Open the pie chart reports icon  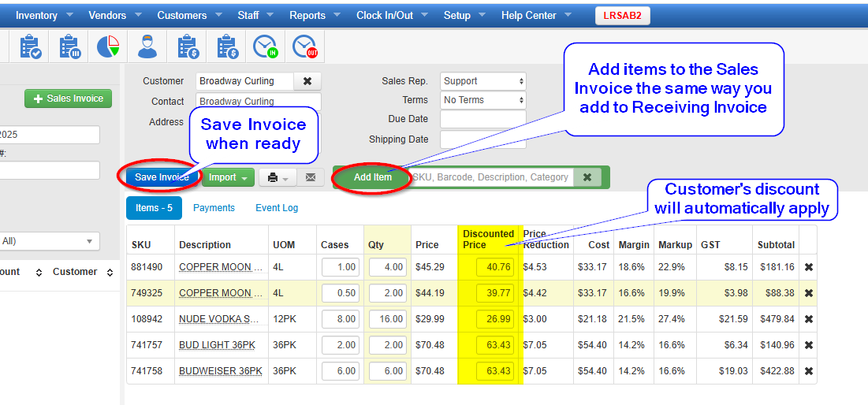pos(108,47)
